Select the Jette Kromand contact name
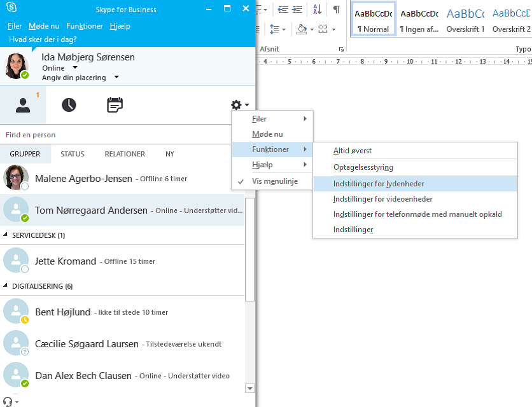 click(66, 261)
